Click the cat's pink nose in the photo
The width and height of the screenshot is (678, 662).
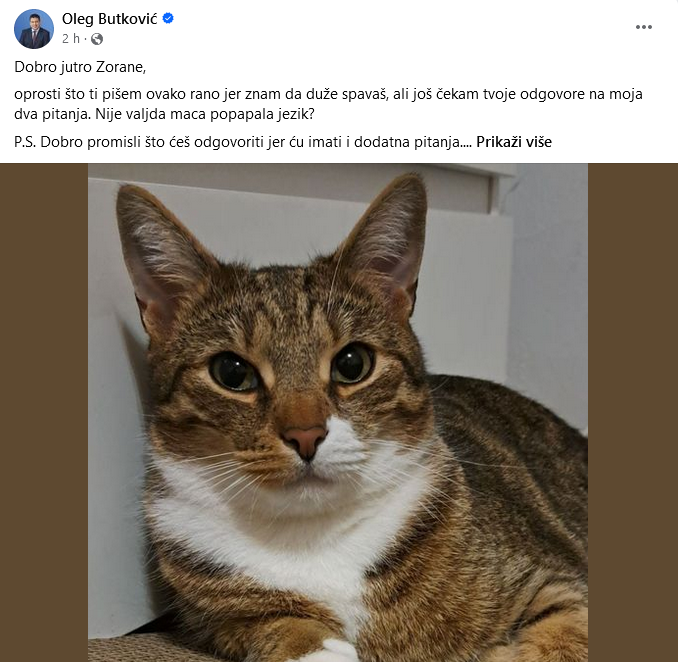[x=305, y=440]
